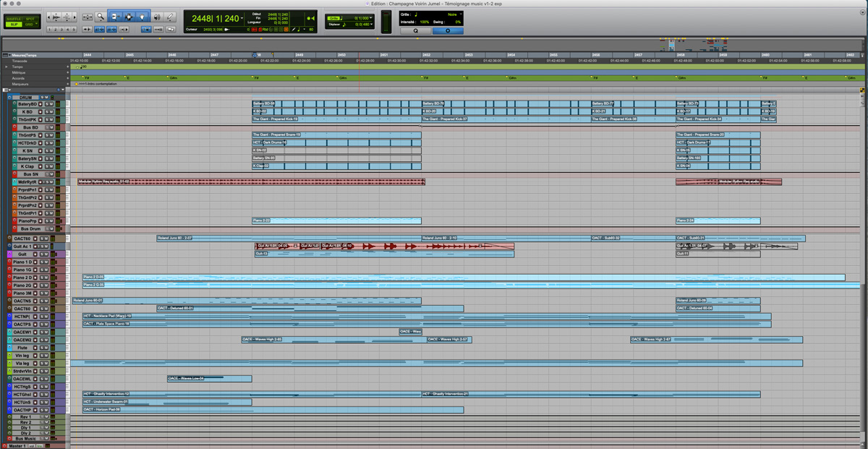Toggle Insertion Follows Playback
The image size is (868, 449).
pyautogui.click(x=124, y=29)
